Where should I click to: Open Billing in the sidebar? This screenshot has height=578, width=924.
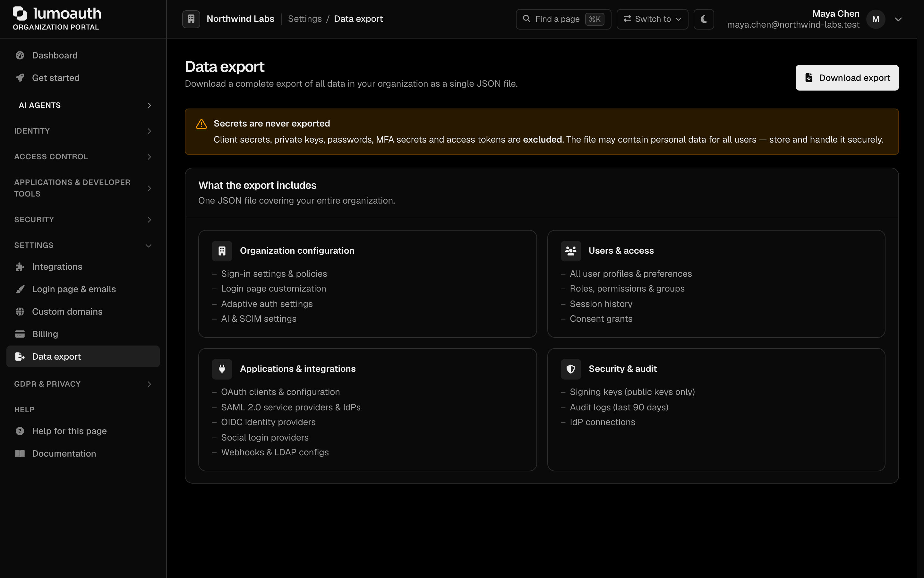click(83, 334)
